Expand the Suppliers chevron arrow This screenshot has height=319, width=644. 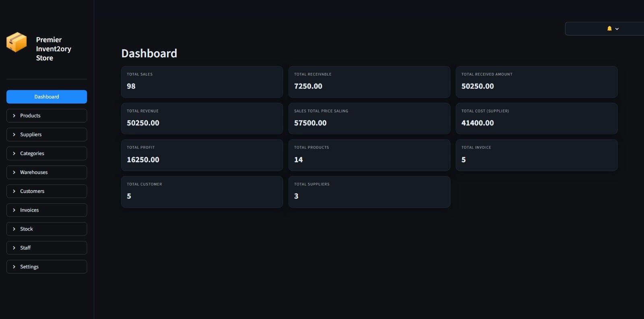14,135
